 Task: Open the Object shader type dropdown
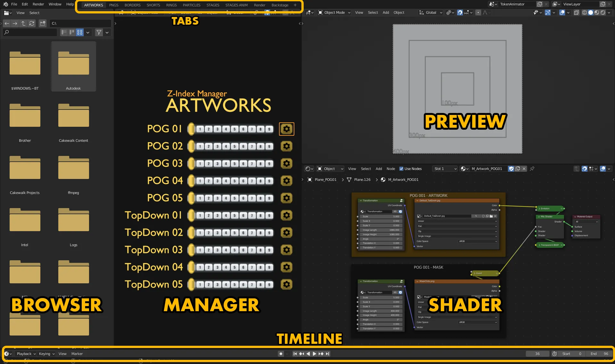(330, 169)
